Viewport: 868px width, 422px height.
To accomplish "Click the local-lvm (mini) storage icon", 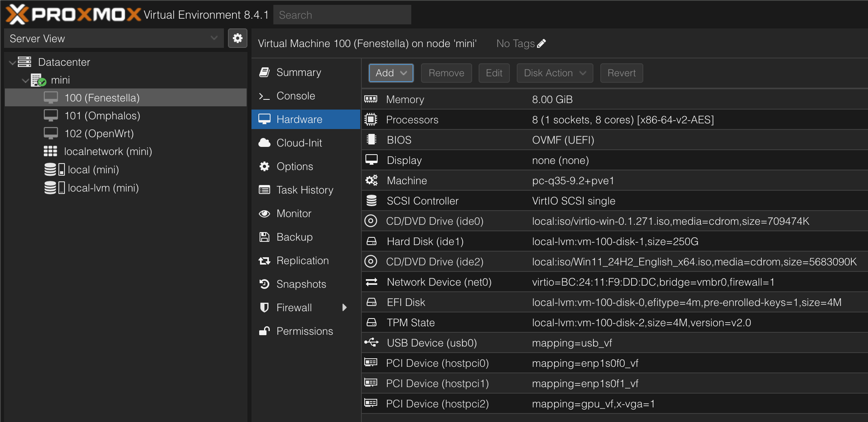I will (54, 188).
